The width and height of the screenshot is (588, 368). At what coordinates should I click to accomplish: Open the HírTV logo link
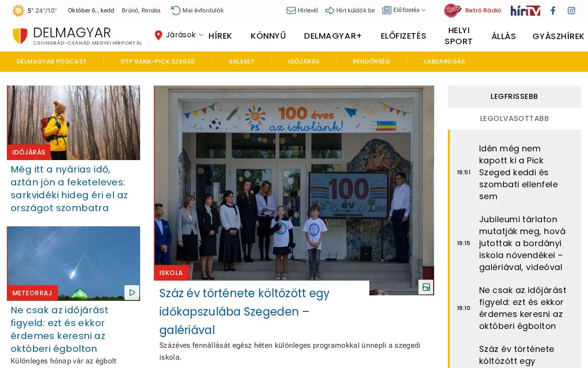click(x=526, y=11)
